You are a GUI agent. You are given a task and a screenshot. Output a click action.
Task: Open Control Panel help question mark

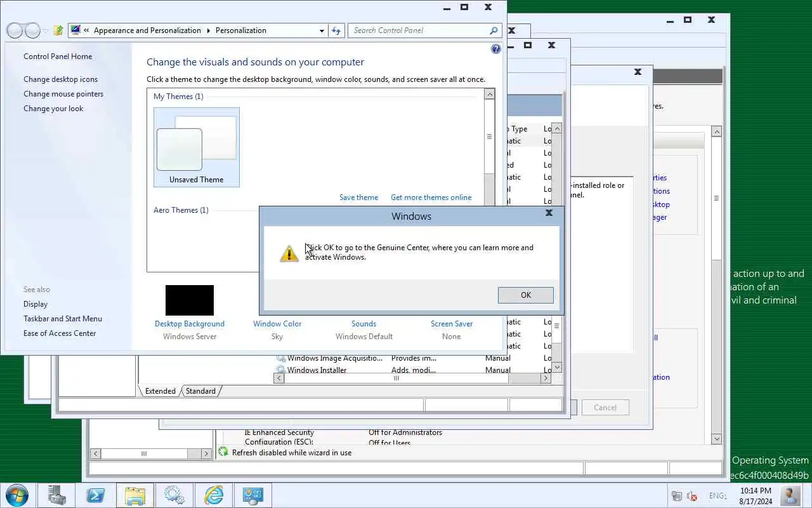pyautogui.click(x=495, y=49)
